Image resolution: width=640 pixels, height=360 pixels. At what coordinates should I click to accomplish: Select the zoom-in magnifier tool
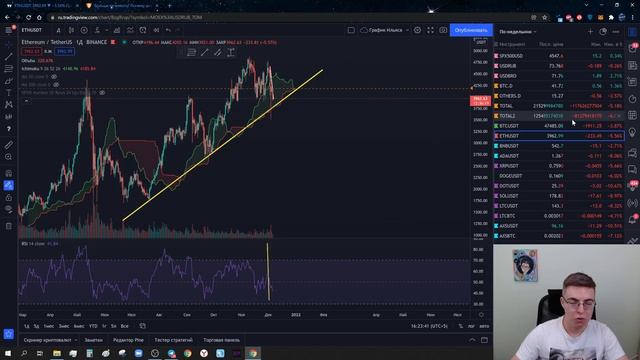[9, 157]
